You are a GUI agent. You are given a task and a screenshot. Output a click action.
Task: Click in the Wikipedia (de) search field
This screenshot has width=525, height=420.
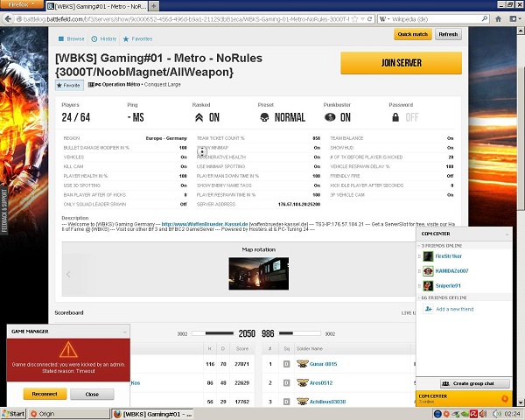[435, 19]
